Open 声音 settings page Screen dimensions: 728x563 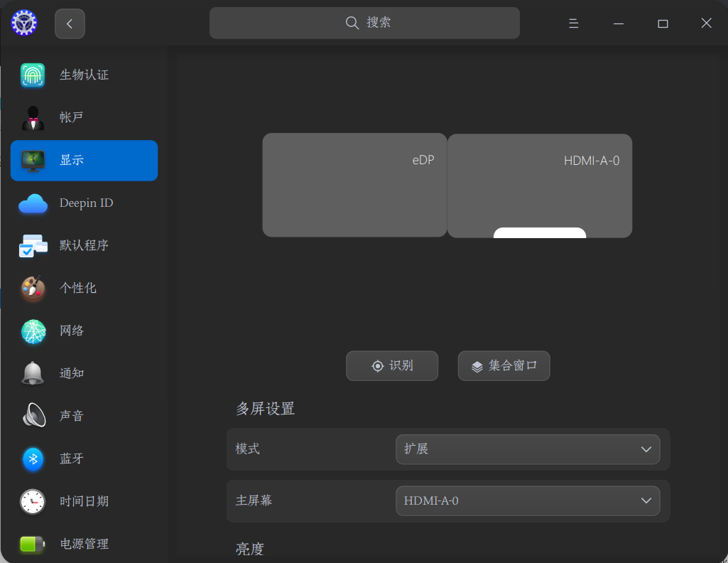[x=84, y=416]
